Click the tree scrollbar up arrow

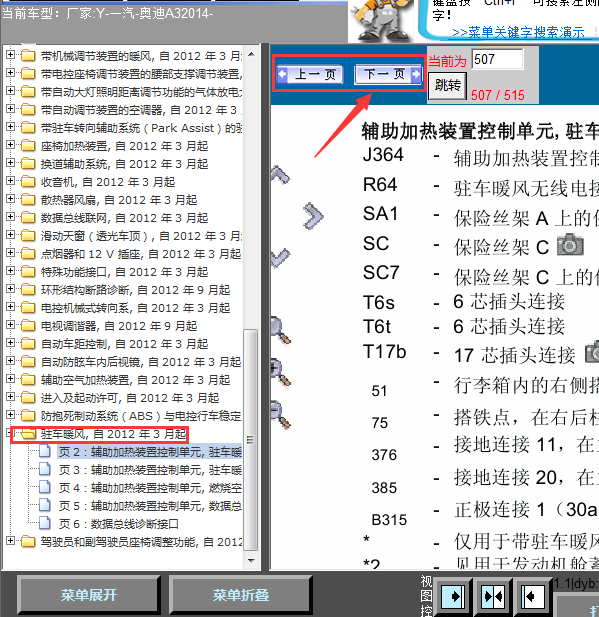tap(251, 54)
